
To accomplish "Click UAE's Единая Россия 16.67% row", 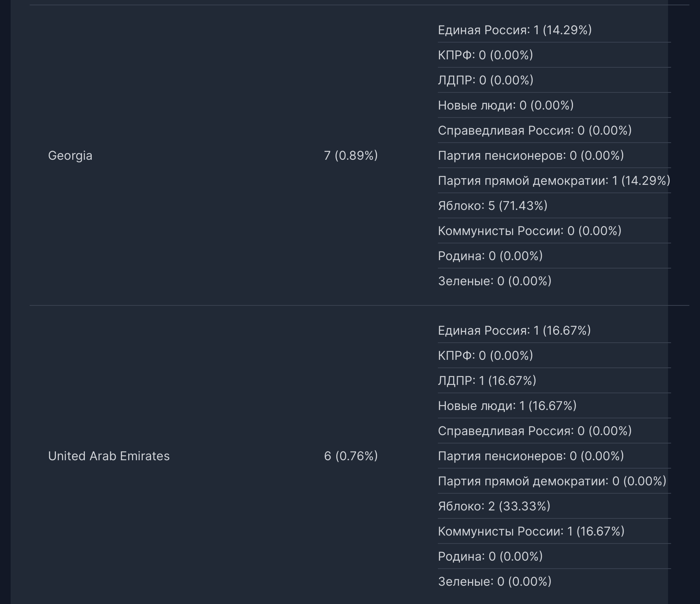I will click(x=554, y=330).
